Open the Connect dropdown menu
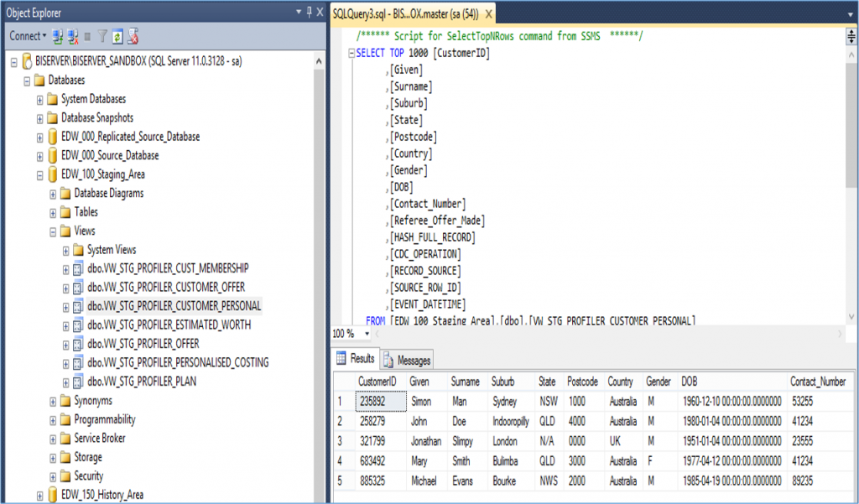This screenshot has width=859, height=504. [45, 36]
